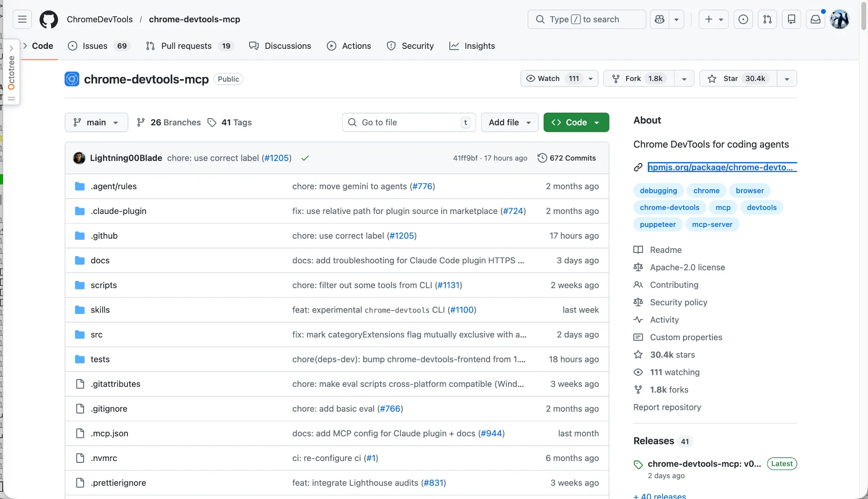Open your profile avatar menu
Viewport: 868px width, 499px height.
[x=840, y=19]
